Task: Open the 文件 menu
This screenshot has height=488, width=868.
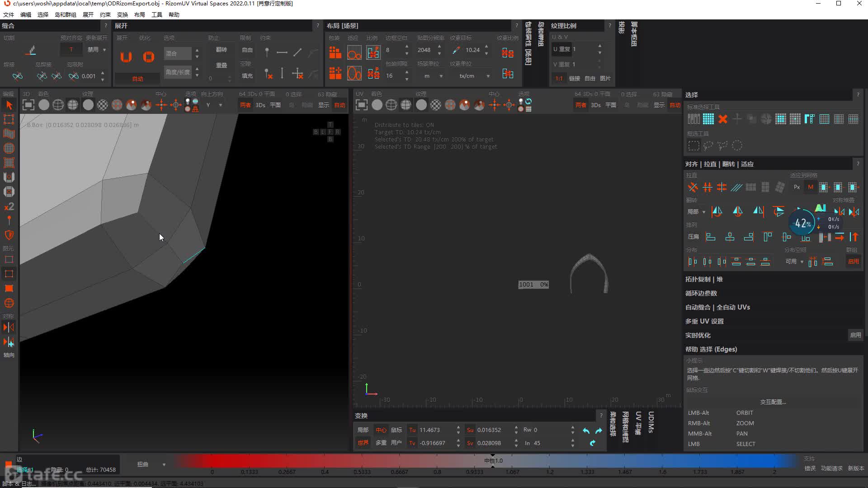Action: pyautogui.click(x=9, y=14)
